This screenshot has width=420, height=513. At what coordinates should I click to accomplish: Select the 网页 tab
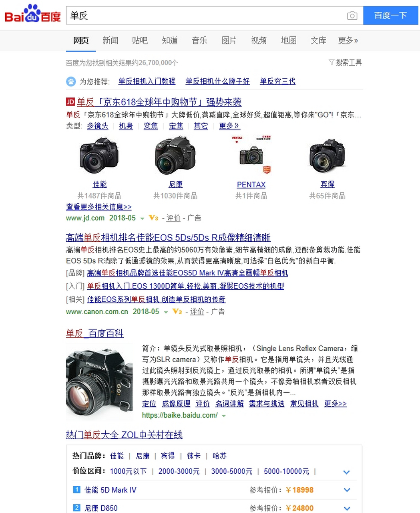pyautogui.click(x=81, y=40)
